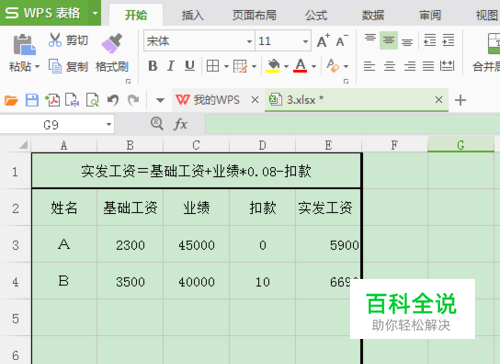Click the Paste clipboard icon

[24, 44]
